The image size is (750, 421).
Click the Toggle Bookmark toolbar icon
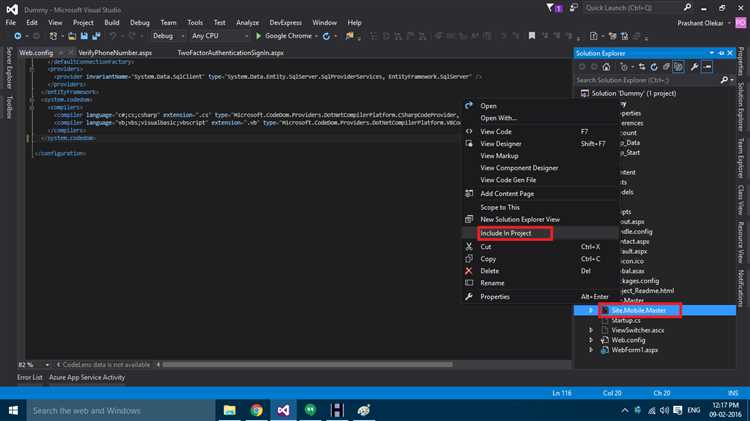tap(531, 36)
